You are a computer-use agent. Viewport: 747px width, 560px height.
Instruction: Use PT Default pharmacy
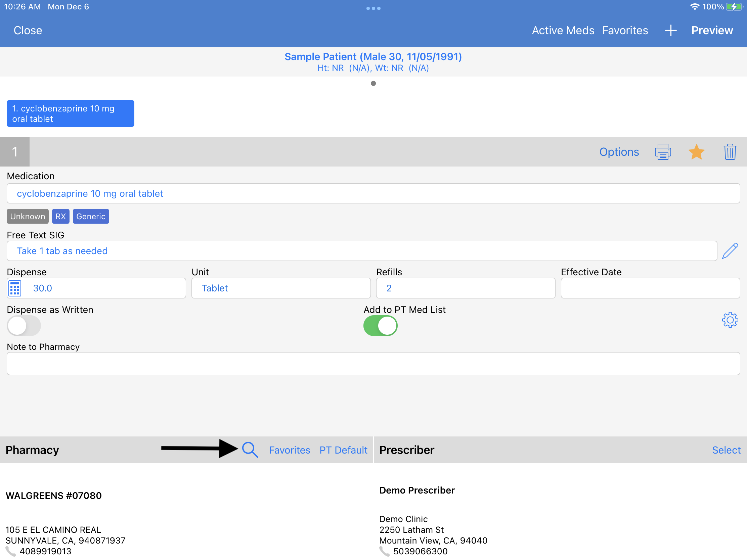(x=343, y=450)
